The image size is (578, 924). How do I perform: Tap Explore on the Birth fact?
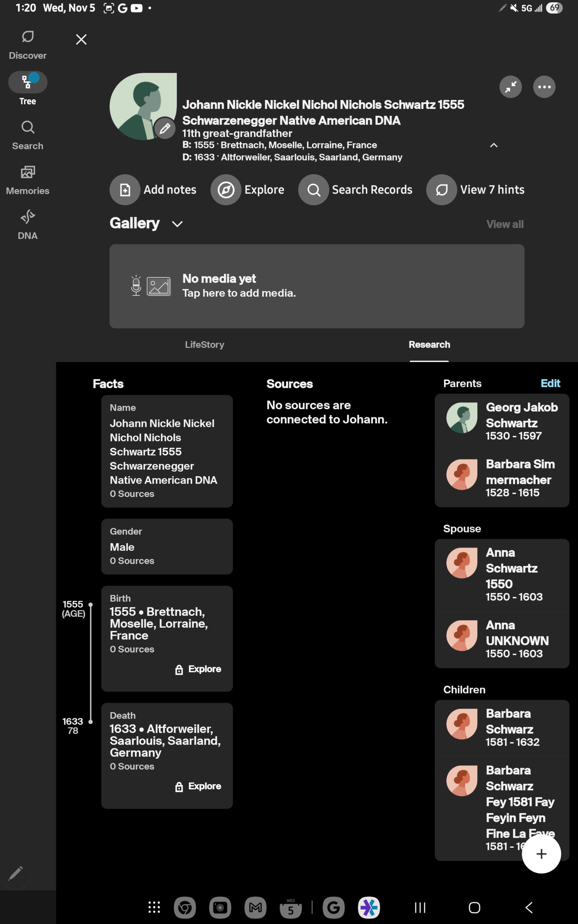click(x=199, y=669)
